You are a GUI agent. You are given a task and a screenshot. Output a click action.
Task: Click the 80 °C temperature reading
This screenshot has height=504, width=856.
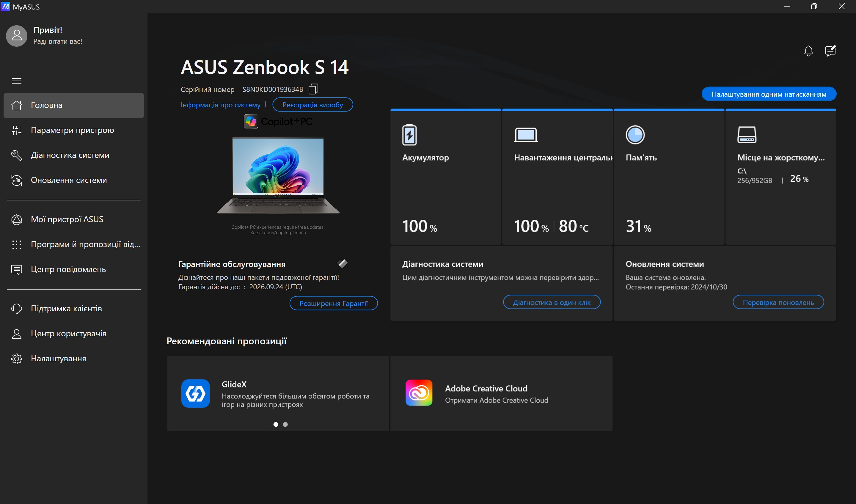[574, 226]
